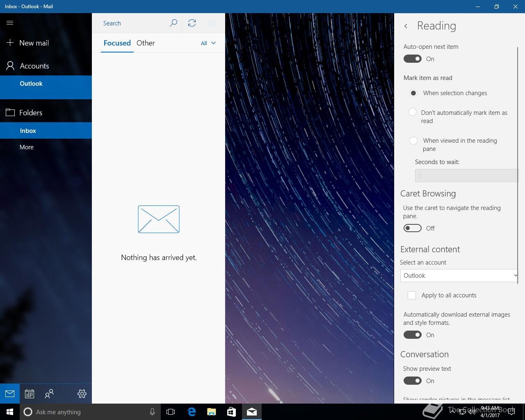Image resolution: width=525 pixels, height=420 pixels.
Task: Turn off Auto-open next item
Action: click(413, 59)
